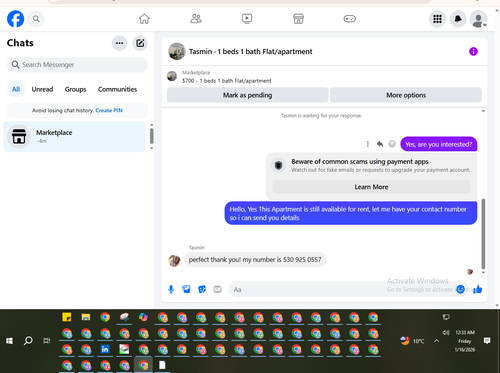Click the apartment still available message bubble
Viewport: 500px width, 373px height.
click(x=351, y=213)
